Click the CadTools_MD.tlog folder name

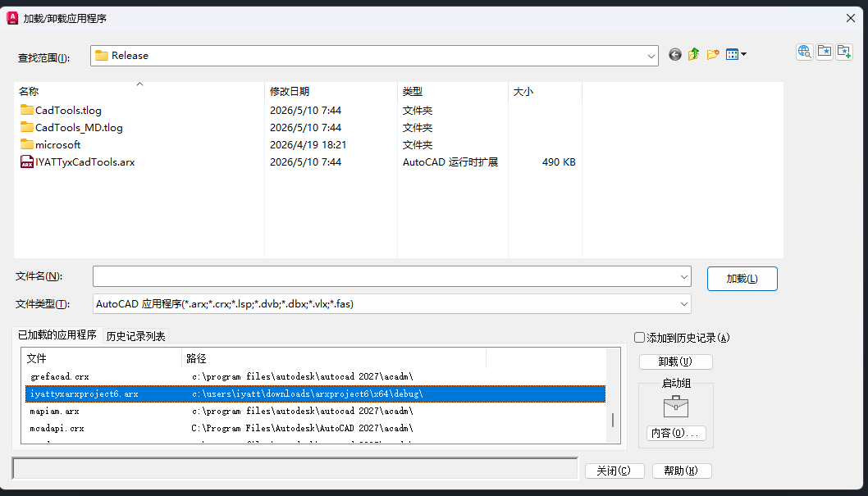pyautogui.click(x=79, y=128)
